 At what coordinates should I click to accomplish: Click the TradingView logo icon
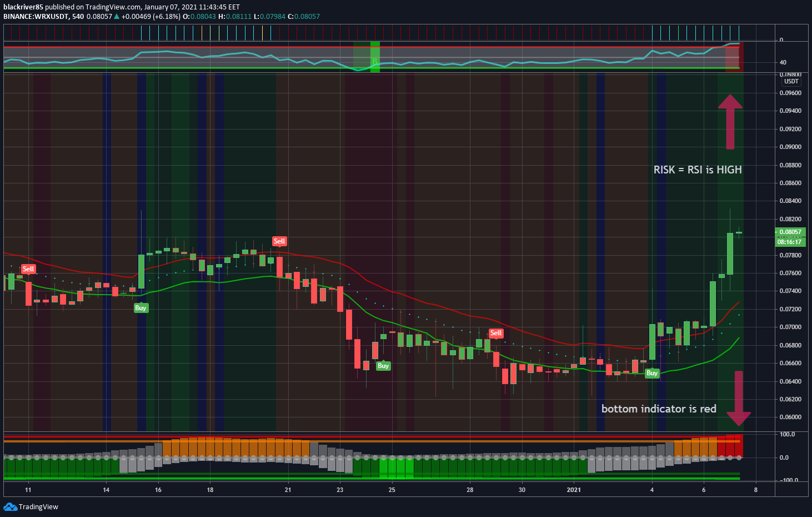(x=10, y=506)
